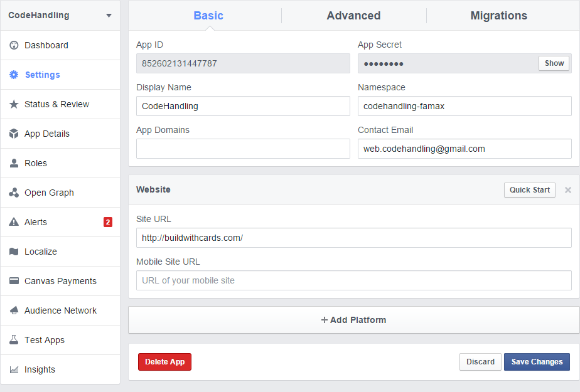Show the App Secret
The height and width of the screenshot is (392, 580).
point(554,63)
